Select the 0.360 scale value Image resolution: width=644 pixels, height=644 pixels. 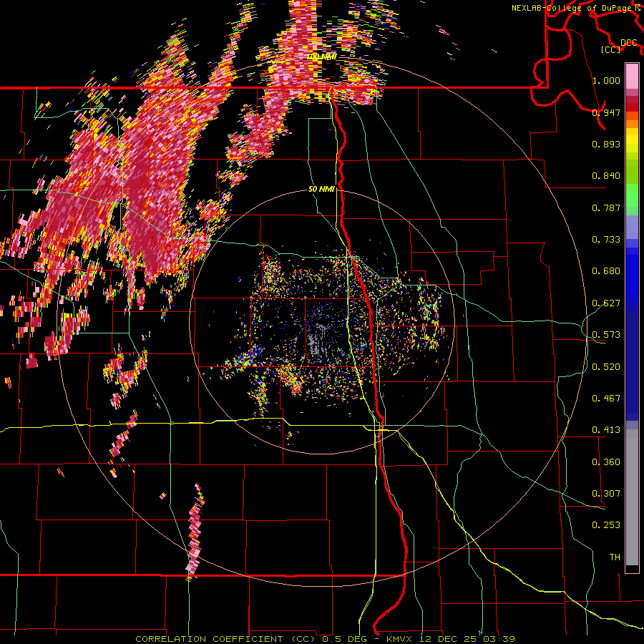pos(606,462)
